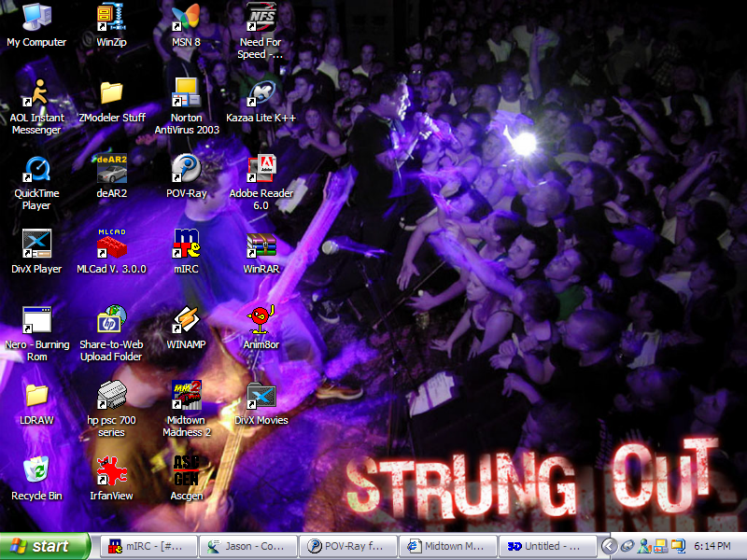Switch to the mIRC taskbar window

pos(148,546)
